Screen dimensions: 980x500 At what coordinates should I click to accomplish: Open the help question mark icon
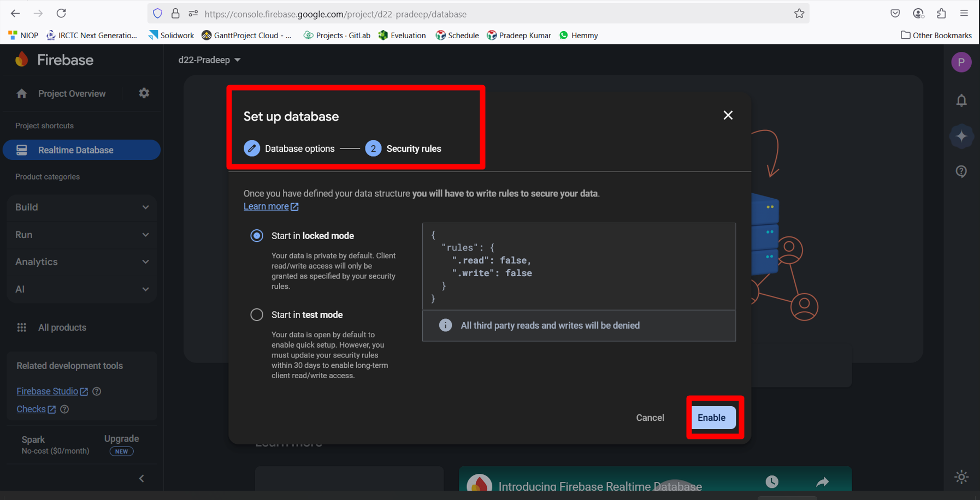click(x=961, y=171)
